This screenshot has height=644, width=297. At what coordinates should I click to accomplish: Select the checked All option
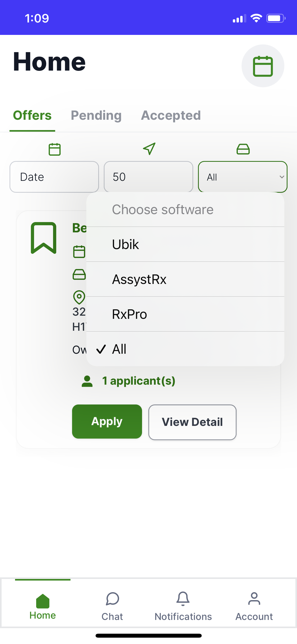[x=185, y=349]
